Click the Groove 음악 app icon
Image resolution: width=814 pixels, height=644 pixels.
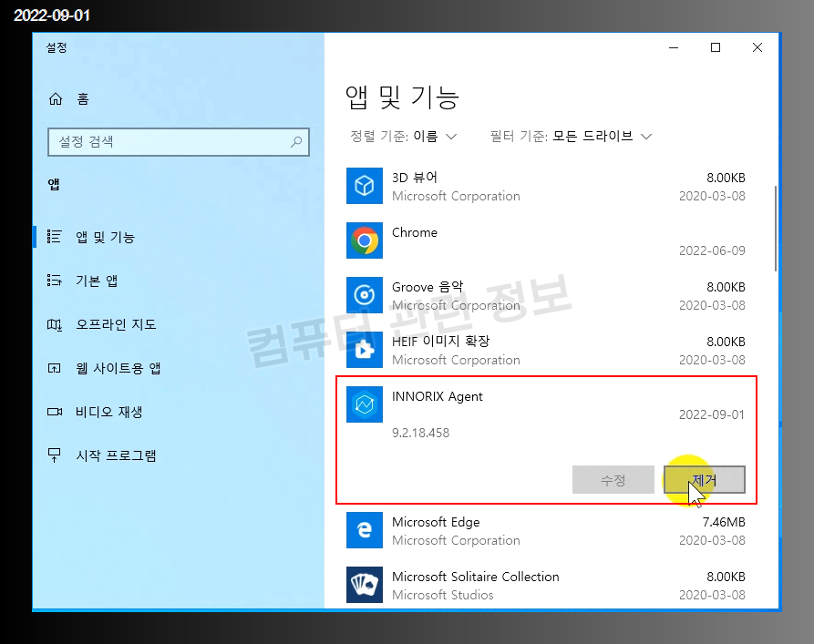point(365,295)
